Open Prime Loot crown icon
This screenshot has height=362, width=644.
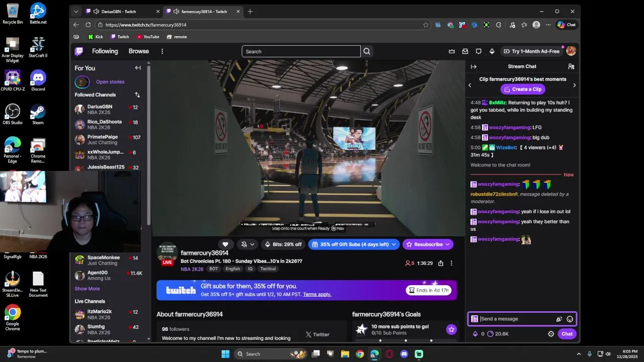coord(452,51)
